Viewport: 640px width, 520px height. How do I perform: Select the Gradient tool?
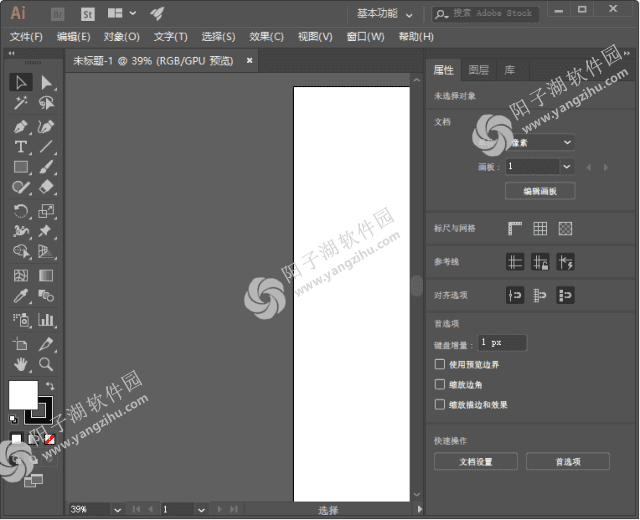pos(46,276)
